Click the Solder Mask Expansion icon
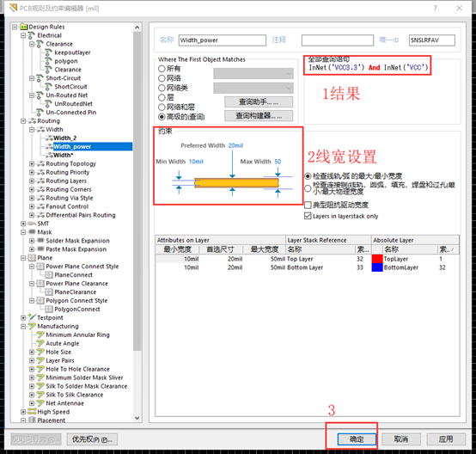This screenshot has height=454, width=476. tap(40, 241)
